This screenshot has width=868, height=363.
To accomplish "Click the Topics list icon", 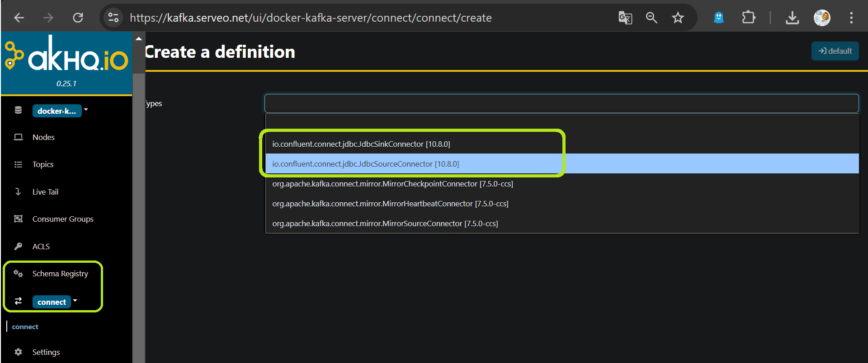I will click(18, 164).
